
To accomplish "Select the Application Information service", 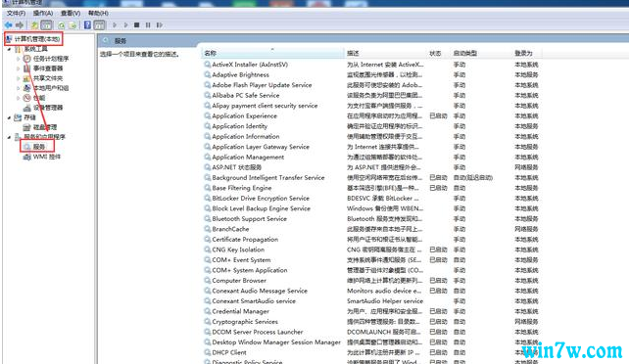I will [246, 136].
